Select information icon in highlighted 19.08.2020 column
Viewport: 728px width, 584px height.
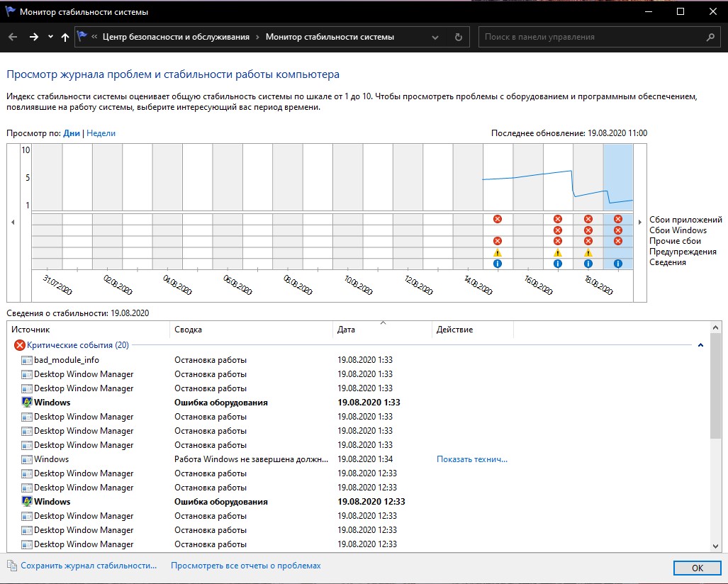click(x=618, y=264)
